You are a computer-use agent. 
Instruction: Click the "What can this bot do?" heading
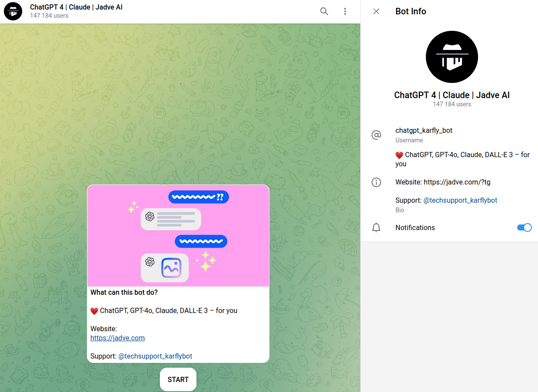click(x=124, y=292)
